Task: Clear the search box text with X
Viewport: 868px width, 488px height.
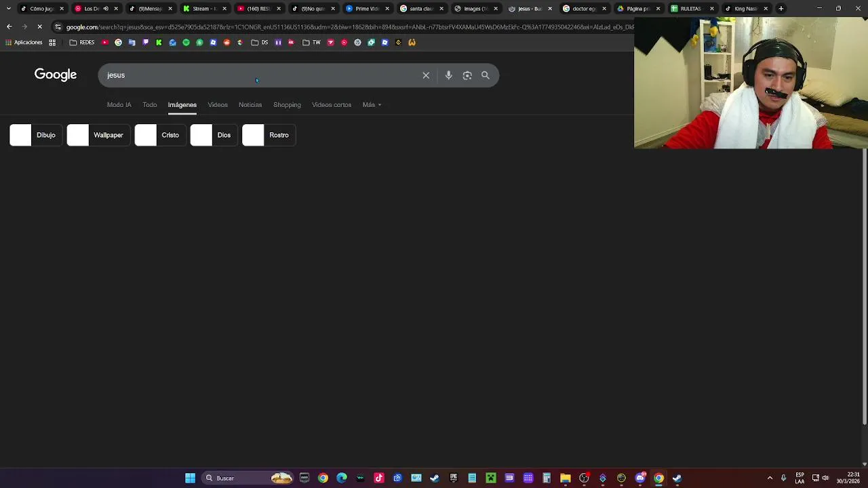Action: tap(426, 75)
